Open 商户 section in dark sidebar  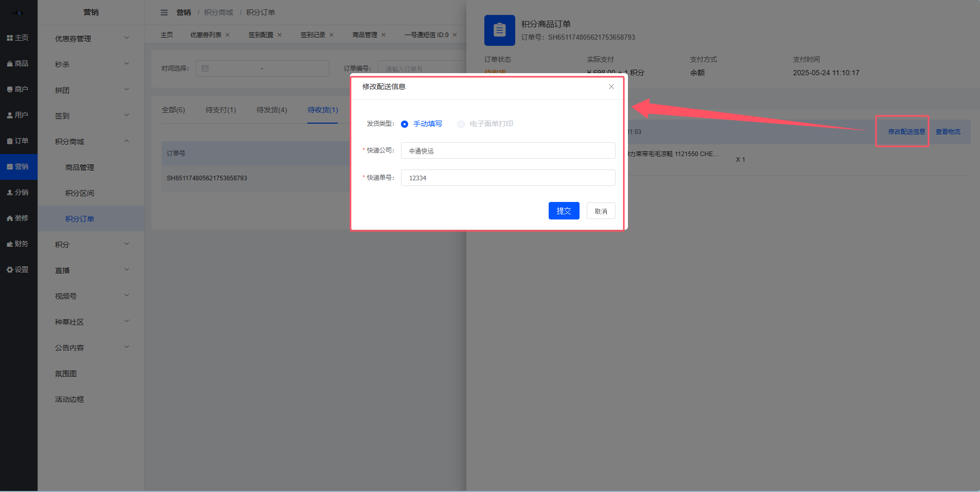coord(18,89)
